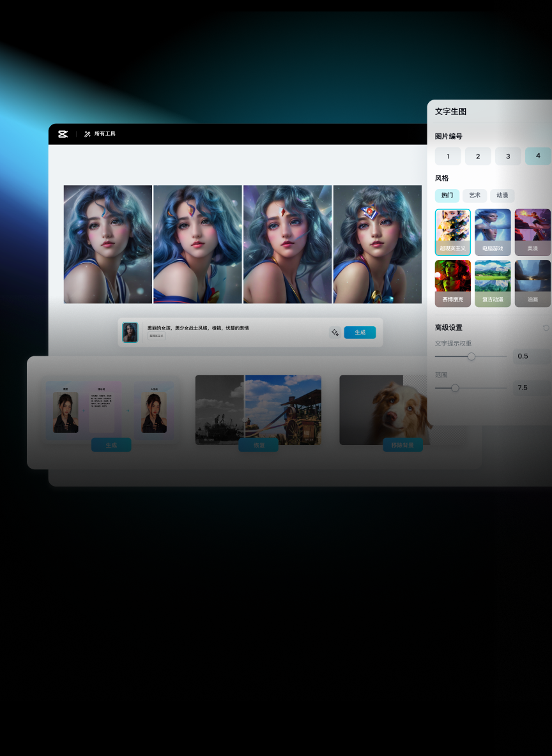This screenshot has height=756, width=552.
Task: Click the 移除背景 button under dog image
Action: pyautogui.click(x=402, y=445)
